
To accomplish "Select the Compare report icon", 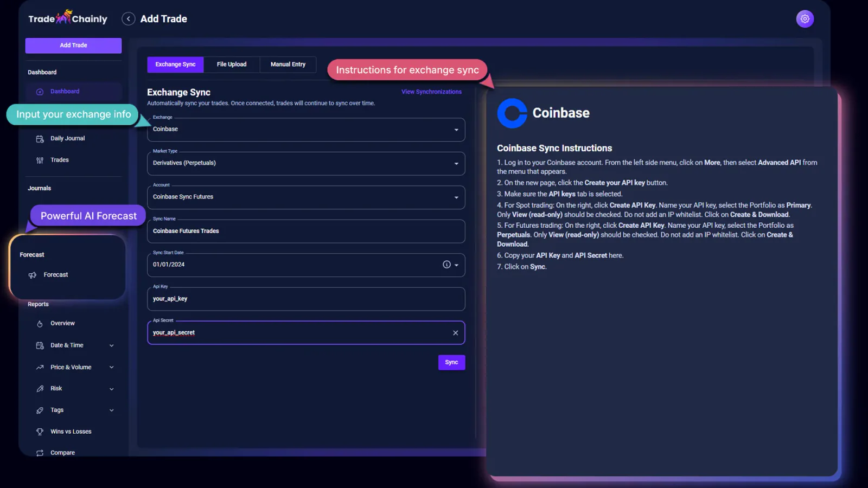I will [40, 453].
